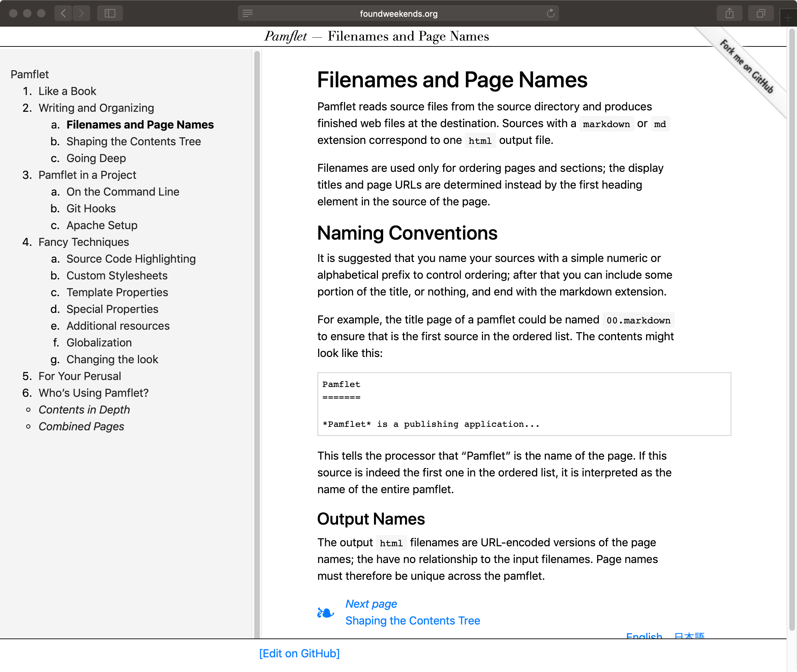Viewport: 797px width, 672px height.
Task: Open Going Deep section
Action: click(96, 158)
